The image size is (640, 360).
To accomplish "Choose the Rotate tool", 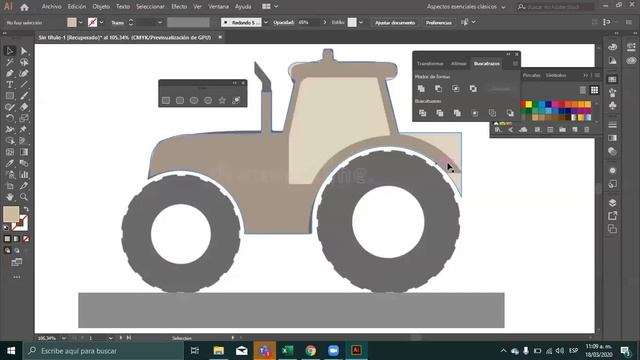I will pos(10,118).
